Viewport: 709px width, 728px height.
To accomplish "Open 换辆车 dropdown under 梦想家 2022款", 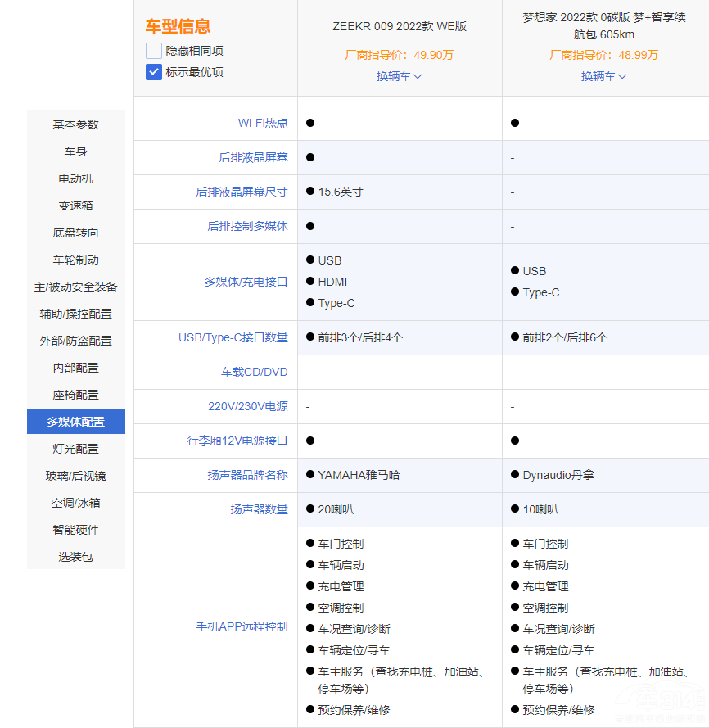I will click(x=604, y=76).
